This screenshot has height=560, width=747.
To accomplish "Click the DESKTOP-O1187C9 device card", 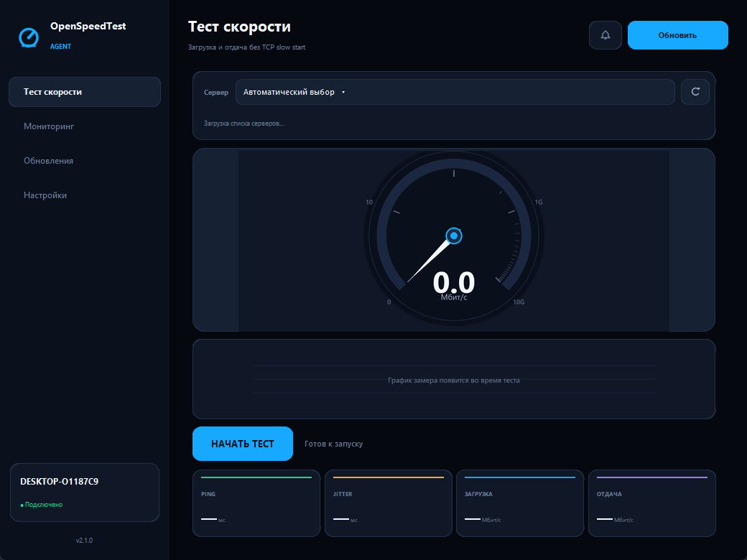I will coord(85,493).
